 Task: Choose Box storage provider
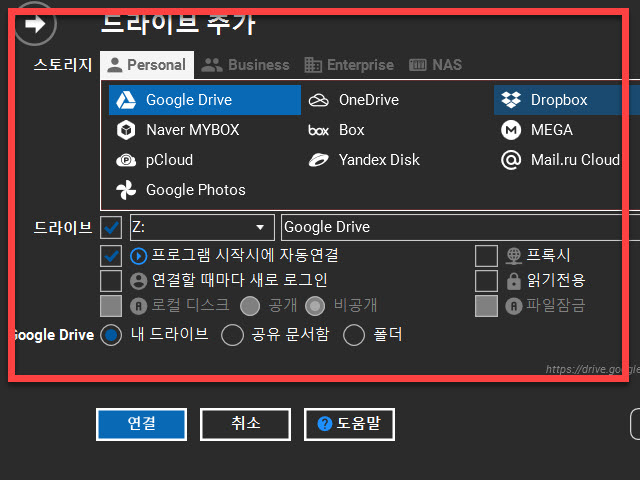[x=336, y=130]
